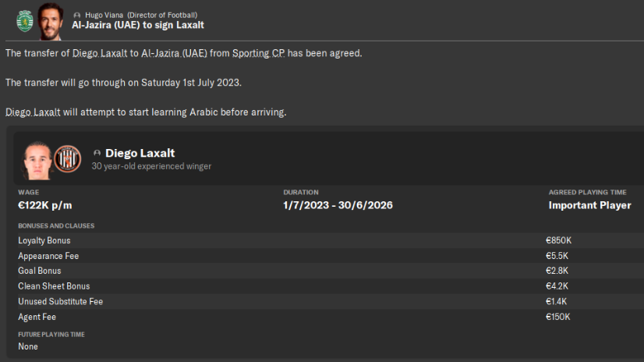Click the €122K p/m wage value

tap(45, 205)
